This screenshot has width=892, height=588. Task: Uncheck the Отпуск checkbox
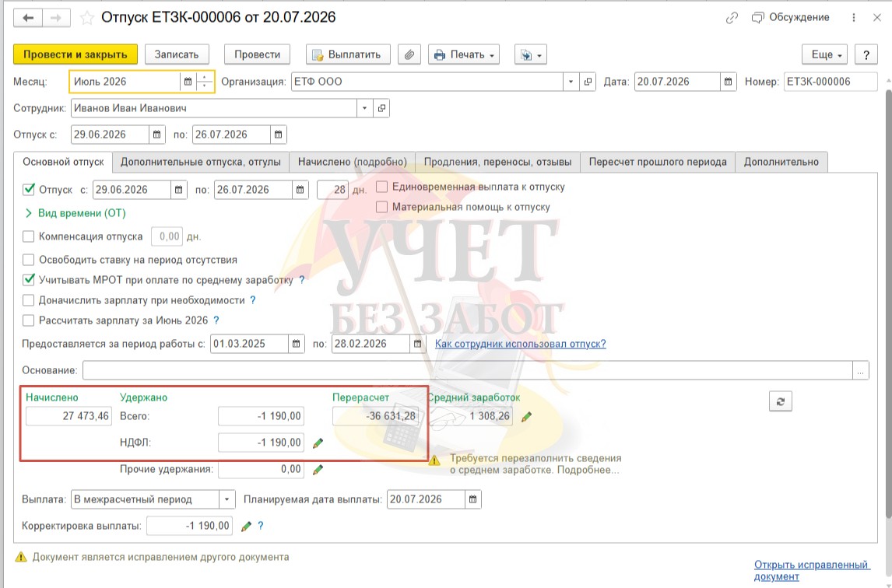click(x=29, y=189)
